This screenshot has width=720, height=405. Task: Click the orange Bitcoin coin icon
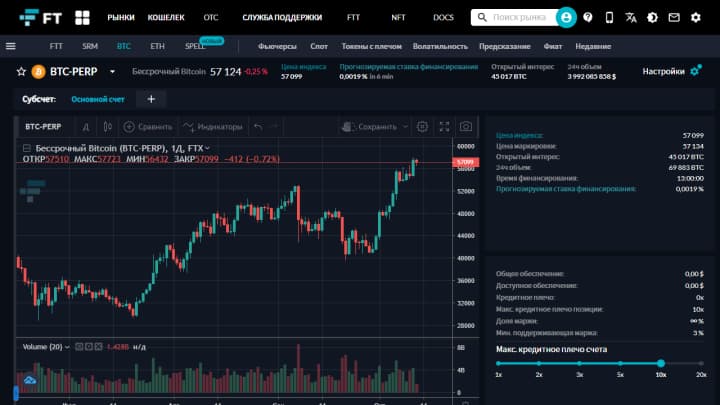coord(39,72)
